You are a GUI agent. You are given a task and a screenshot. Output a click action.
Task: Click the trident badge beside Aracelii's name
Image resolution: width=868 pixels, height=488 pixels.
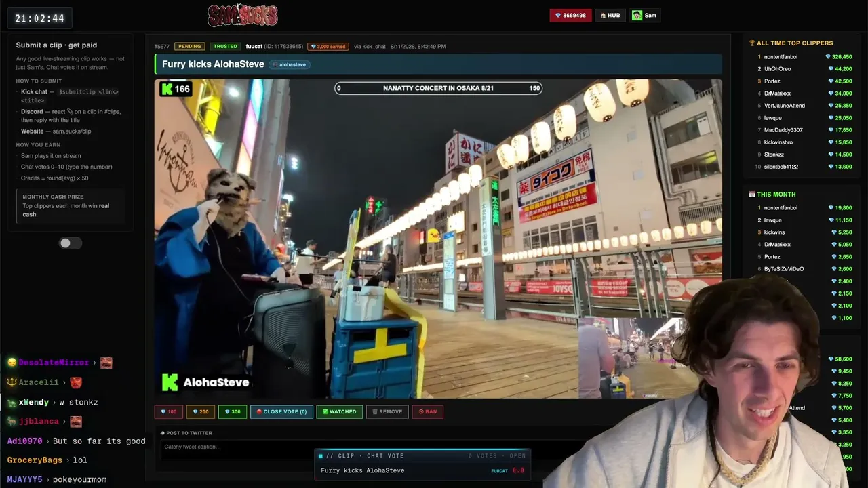(x=12, y=382)
